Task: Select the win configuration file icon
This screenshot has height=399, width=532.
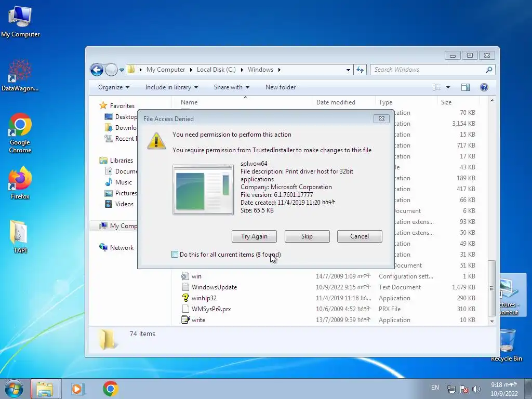Action: (185, 276)
